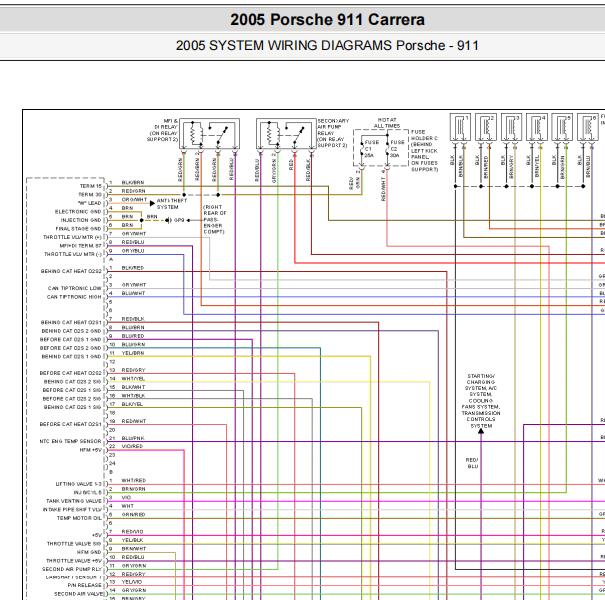The height and width of the screenshot is (600, 605).
Task: Click the 'YEL/BRN' wire color label
Action: [133, 353]
